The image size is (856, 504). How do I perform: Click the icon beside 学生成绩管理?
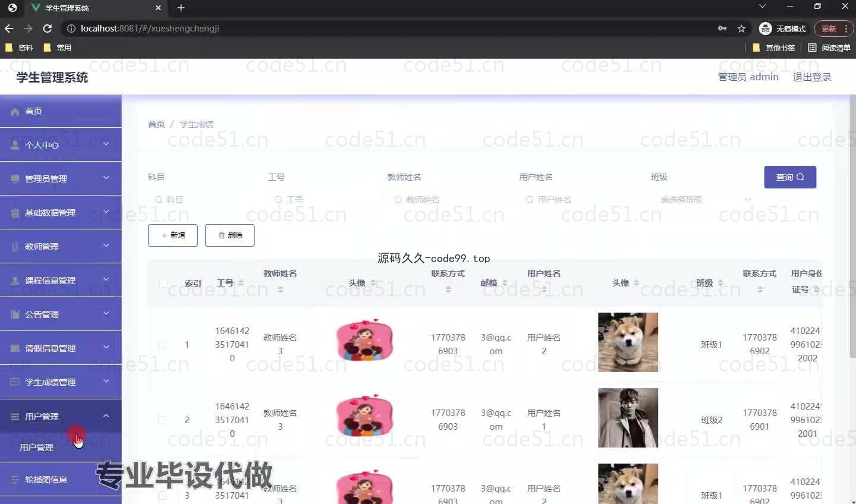(x=15, y=382)
